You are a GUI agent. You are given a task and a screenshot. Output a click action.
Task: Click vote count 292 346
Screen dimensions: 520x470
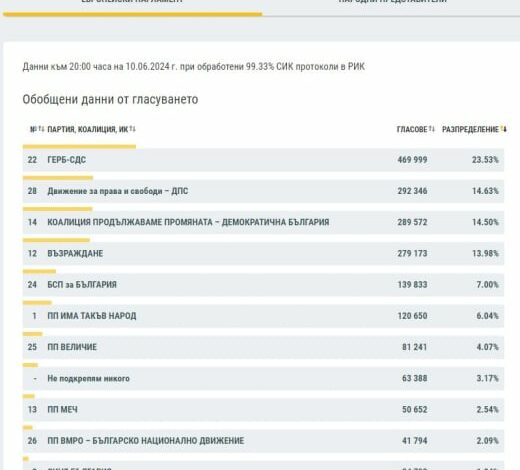pyautogui.click(x=412, y=191)
